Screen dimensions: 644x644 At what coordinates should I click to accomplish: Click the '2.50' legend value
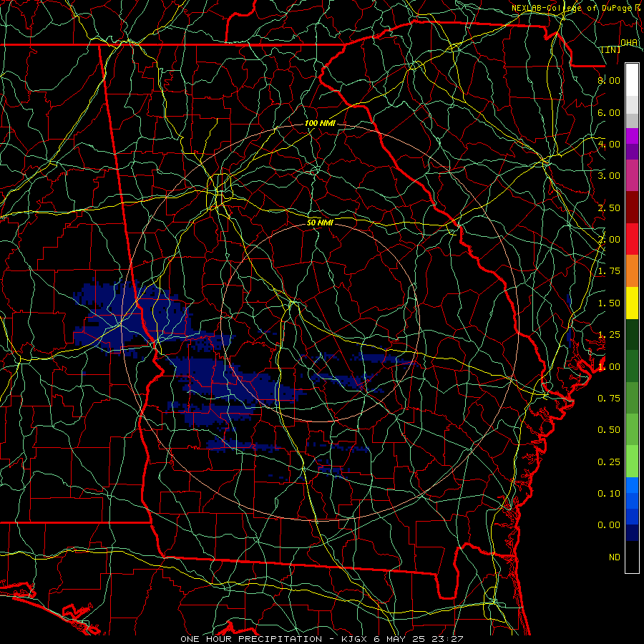pos(609,208)
